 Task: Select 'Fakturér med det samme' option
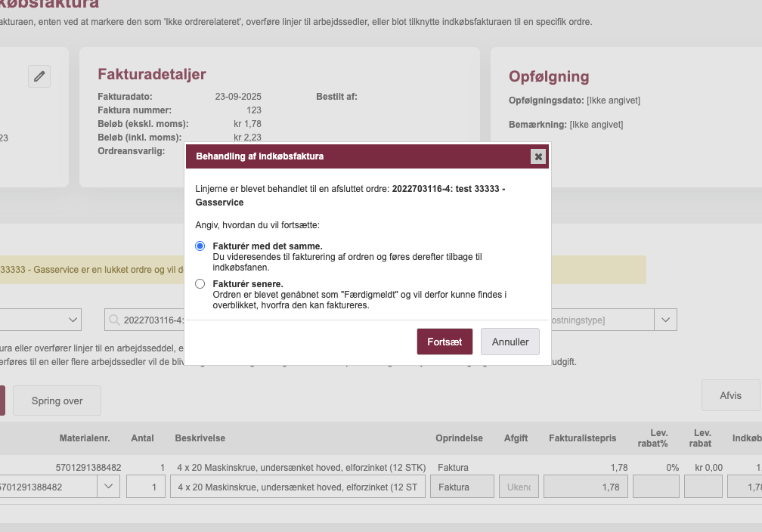point(200,246)
